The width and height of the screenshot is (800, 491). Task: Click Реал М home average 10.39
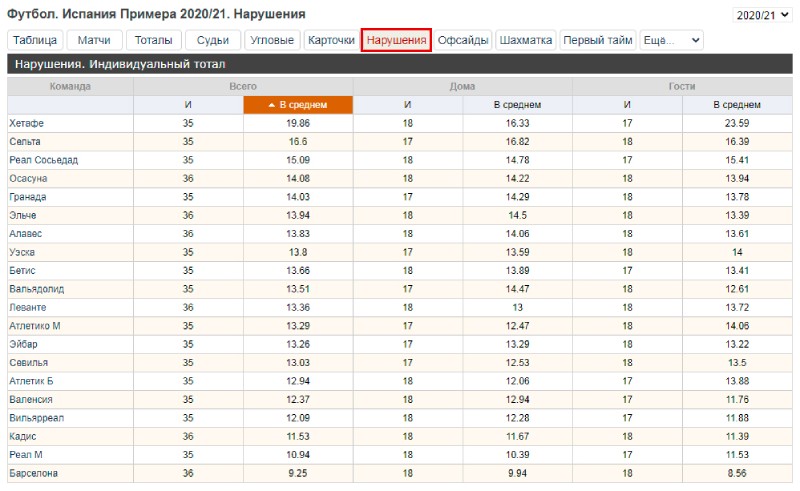517,455
